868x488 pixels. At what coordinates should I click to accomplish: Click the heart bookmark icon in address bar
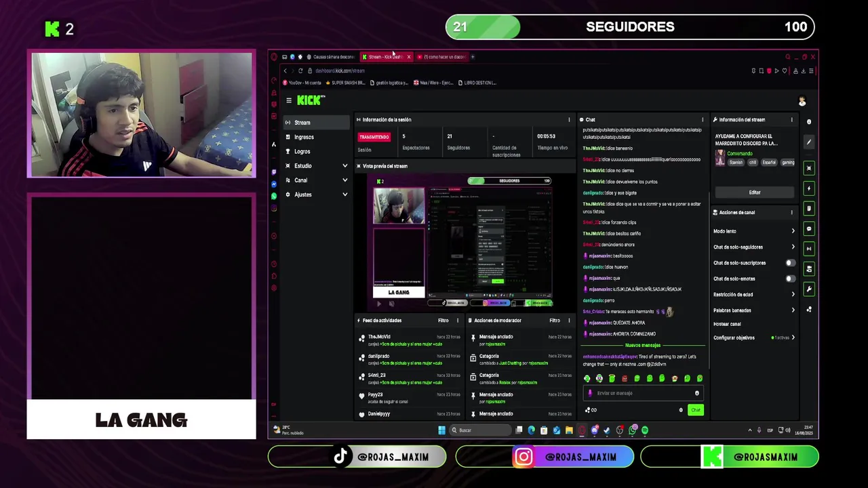click(x=785, y=70)
